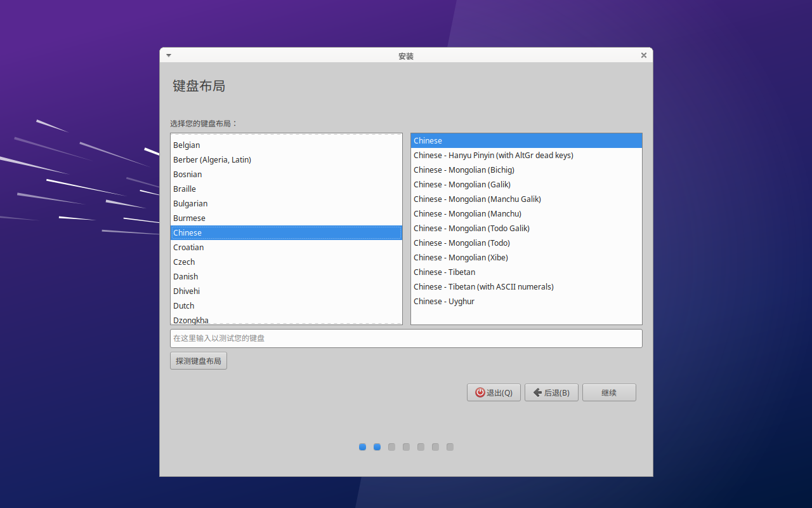Select Chinese - Mongolian (Manchu Galik)
This screenshot has height=508, width=812.
pos(527,199)
